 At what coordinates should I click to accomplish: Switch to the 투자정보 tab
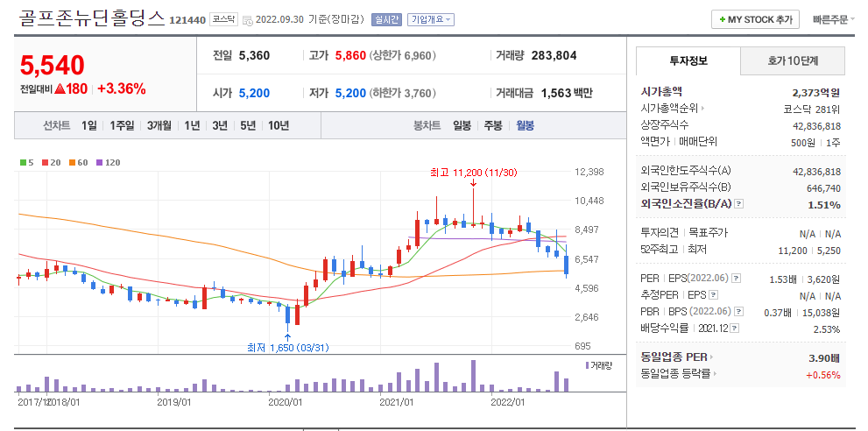[688, 61]
